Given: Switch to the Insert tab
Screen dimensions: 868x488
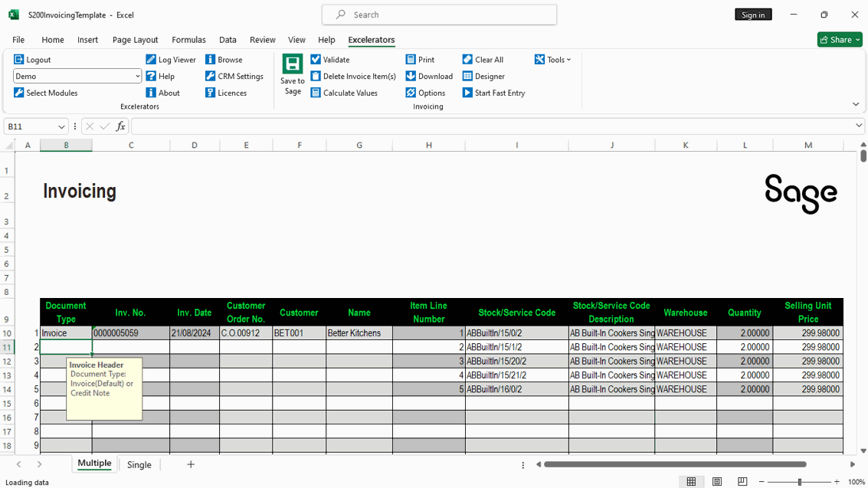Looking at the screenshot, I should pos(87,40).
